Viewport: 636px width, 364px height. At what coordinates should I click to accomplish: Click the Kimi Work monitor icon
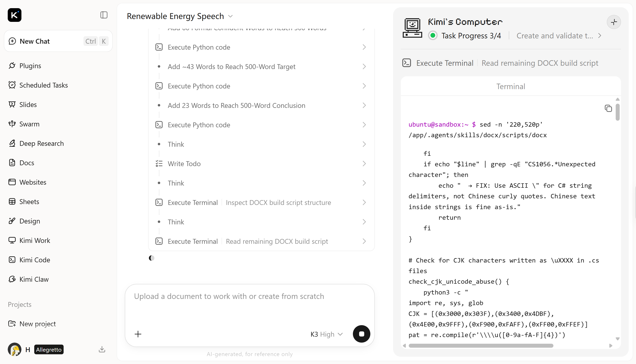12,240
